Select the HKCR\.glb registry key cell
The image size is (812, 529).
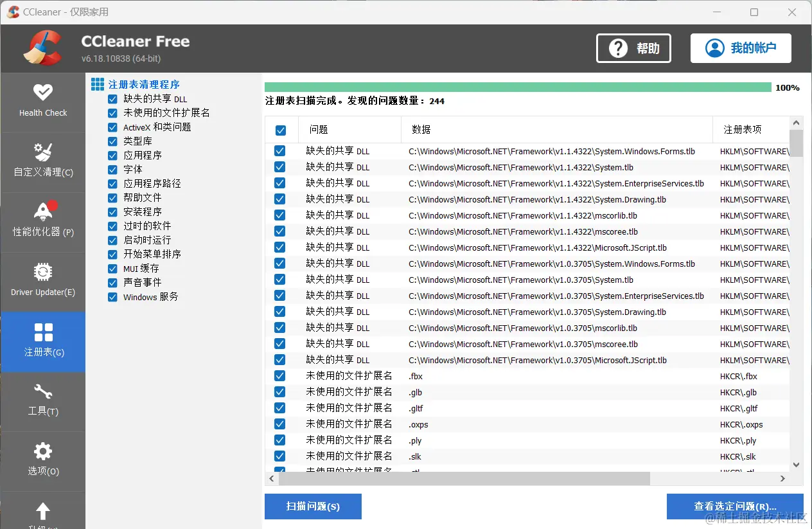[738, 392]
